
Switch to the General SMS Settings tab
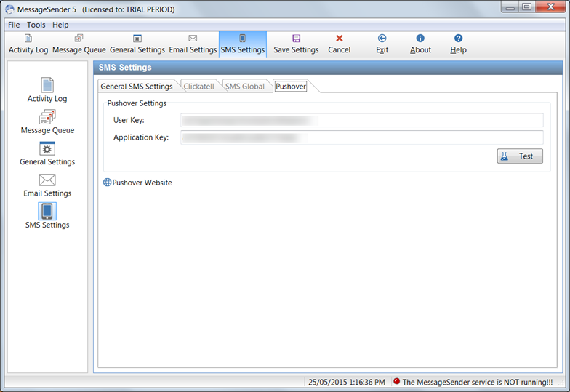click(x=137, y=86)
